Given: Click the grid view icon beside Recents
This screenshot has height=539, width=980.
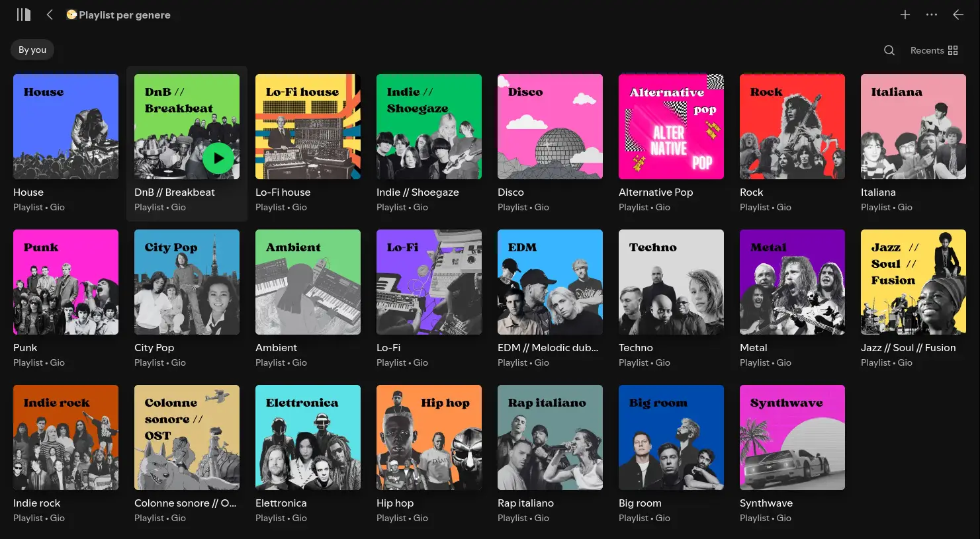Looking at the screenshot, I should (x=953, y=50).
